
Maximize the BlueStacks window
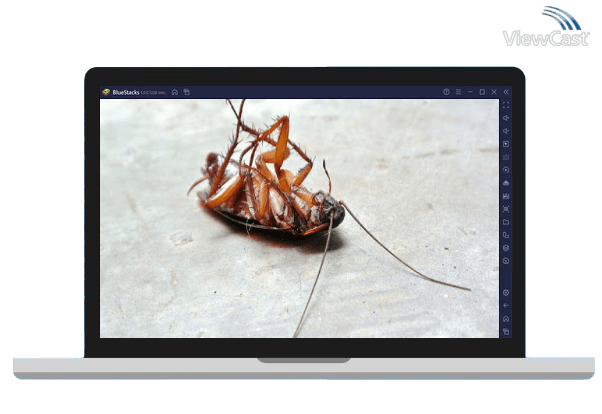[482, 92]
